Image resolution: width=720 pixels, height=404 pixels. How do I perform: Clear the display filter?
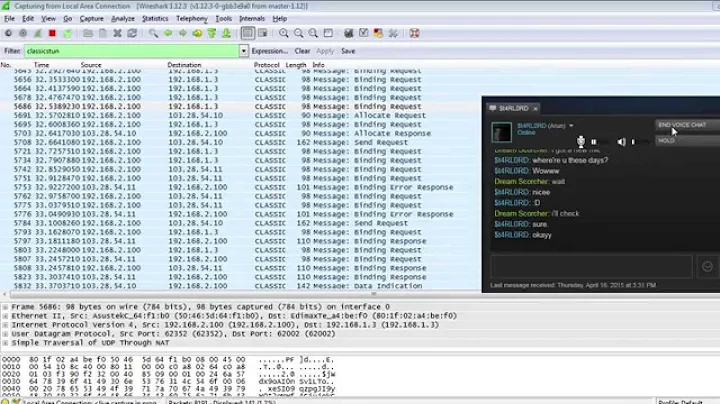coord(302,51)
